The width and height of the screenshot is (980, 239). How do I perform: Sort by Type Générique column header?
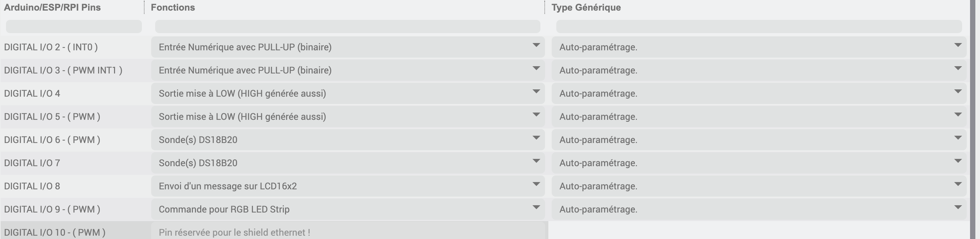[586, 8]
